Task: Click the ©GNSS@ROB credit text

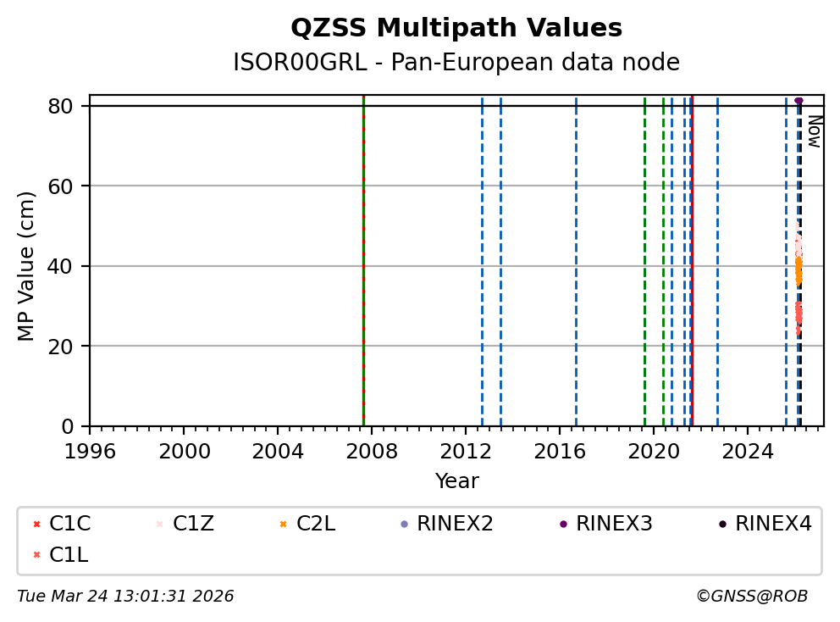Action: click(x=751, y=597)
